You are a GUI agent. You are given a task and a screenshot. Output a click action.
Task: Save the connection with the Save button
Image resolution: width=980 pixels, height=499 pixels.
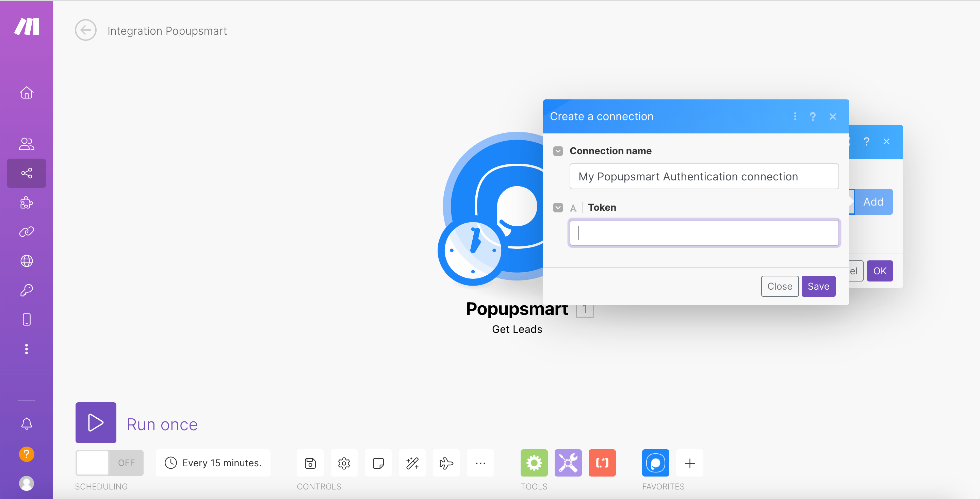(x=818, y=286)
